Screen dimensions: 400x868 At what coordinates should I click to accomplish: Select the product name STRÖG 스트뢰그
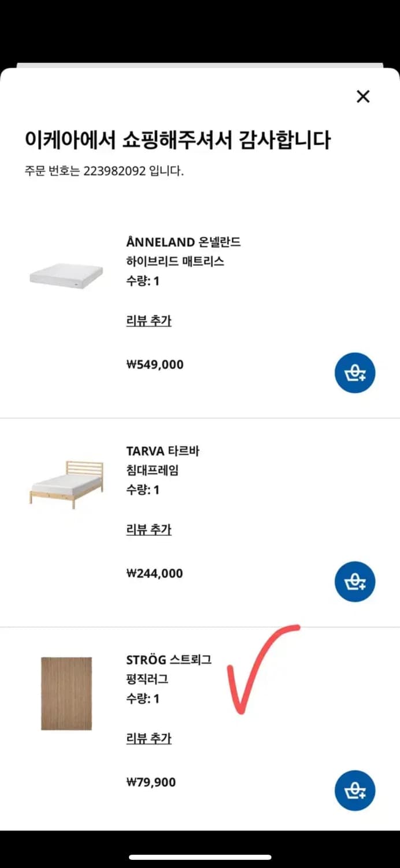click(x=169, y=659)
